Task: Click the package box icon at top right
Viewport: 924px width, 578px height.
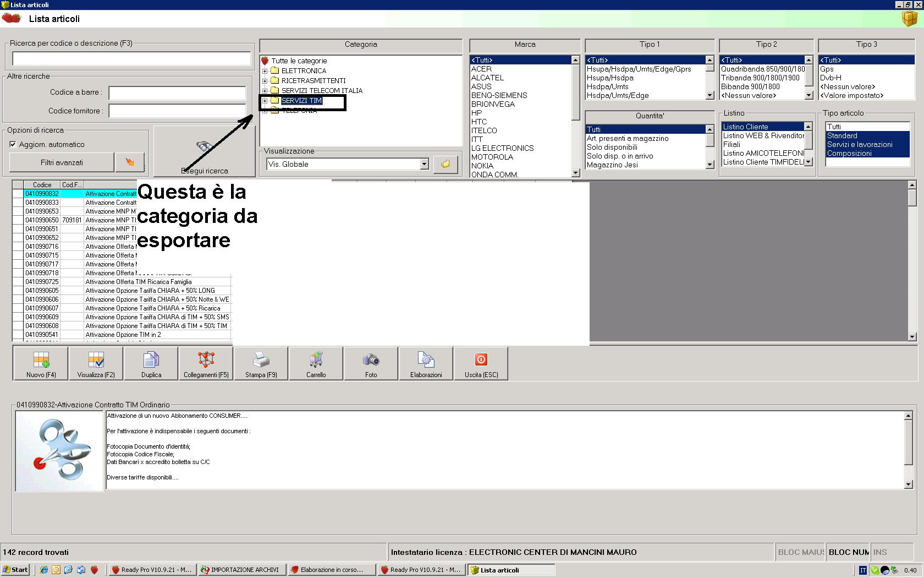Action: tap(910, 19)
